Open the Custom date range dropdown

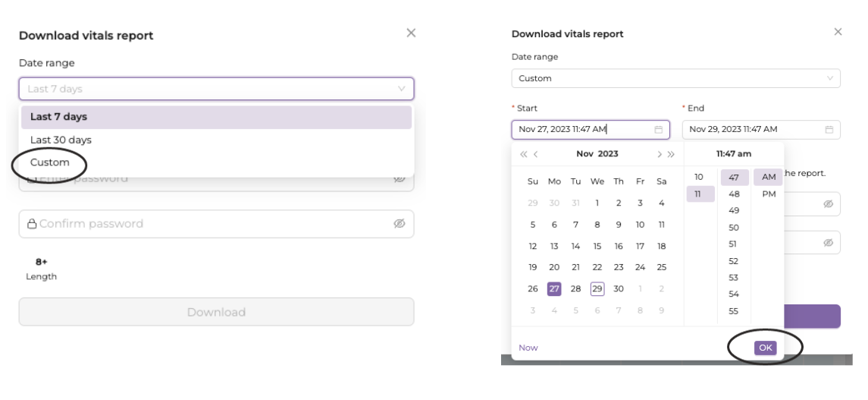pos(676,78)
